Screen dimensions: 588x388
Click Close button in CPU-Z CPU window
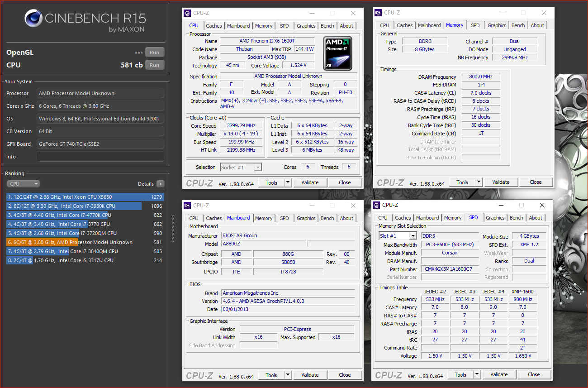pos(345,182)
